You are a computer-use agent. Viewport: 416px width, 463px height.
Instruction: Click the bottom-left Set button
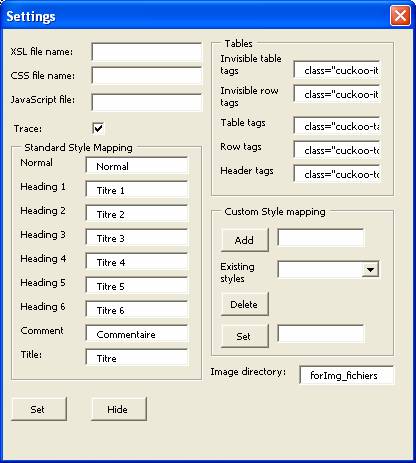39,409
